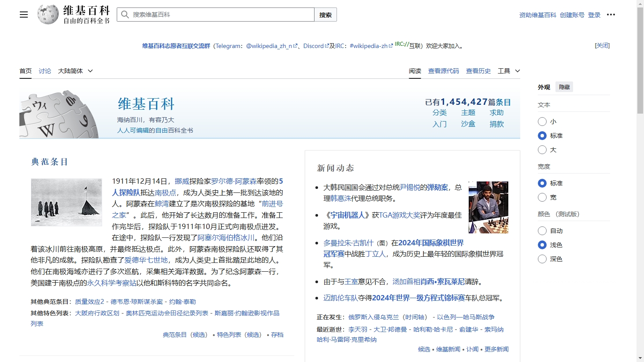Open the 以色列—哈马斯战争 link
Viewport: 644px width, 362px height.
pos(466,317)
